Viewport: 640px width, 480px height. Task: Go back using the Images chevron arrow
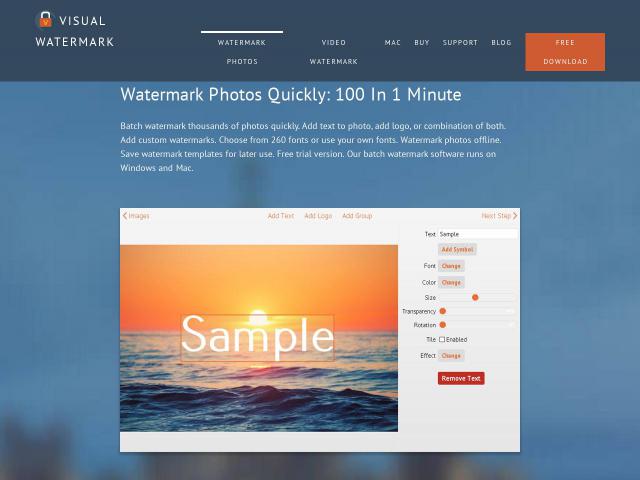(x=125, y=216)
